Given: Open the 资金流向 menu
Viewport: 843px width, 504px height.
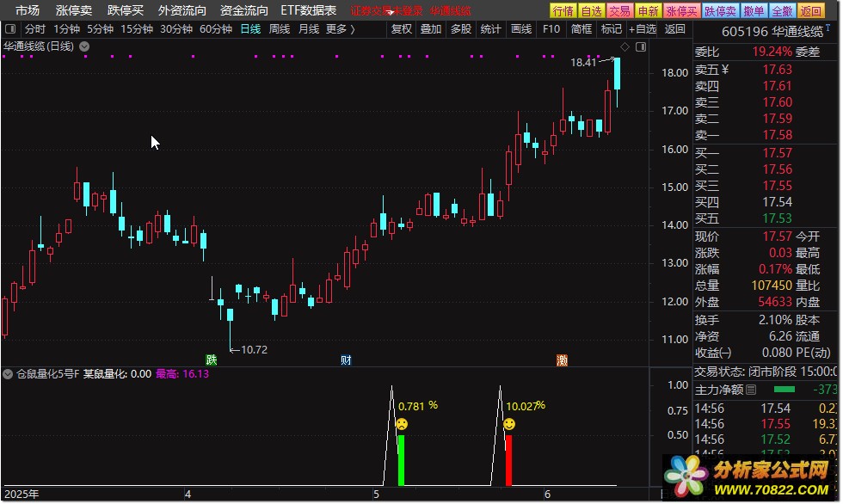Looking at the screenshot, I should click(244, 10).
